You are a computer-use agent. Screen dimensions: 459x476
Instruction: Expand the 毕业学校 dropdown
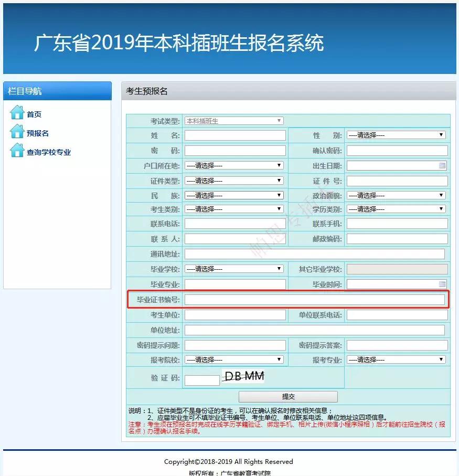coord(234,269)
